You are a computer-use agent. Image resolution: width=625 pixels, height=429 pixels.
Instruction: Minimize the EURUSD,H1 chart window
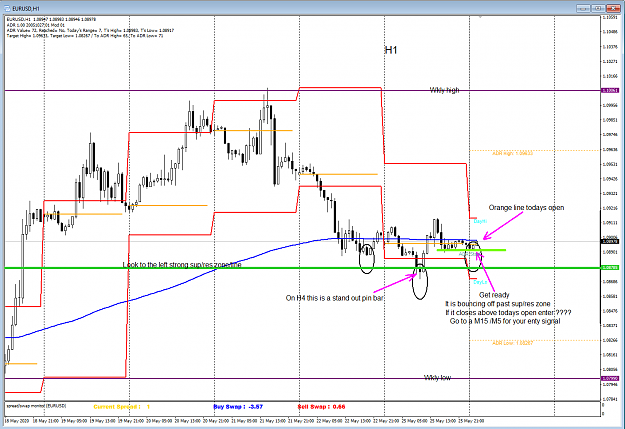click(x=584, y=8)
